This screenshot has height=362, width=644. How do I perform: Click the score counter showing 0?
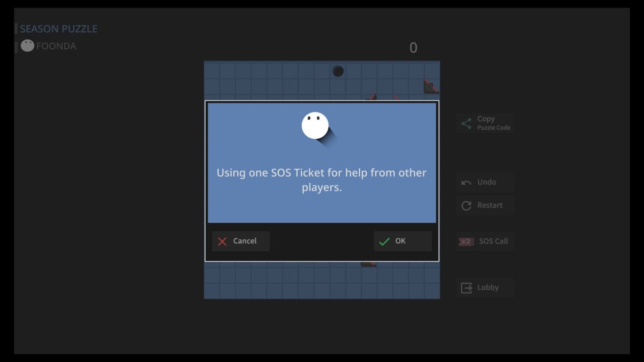[x=413, y=48]
